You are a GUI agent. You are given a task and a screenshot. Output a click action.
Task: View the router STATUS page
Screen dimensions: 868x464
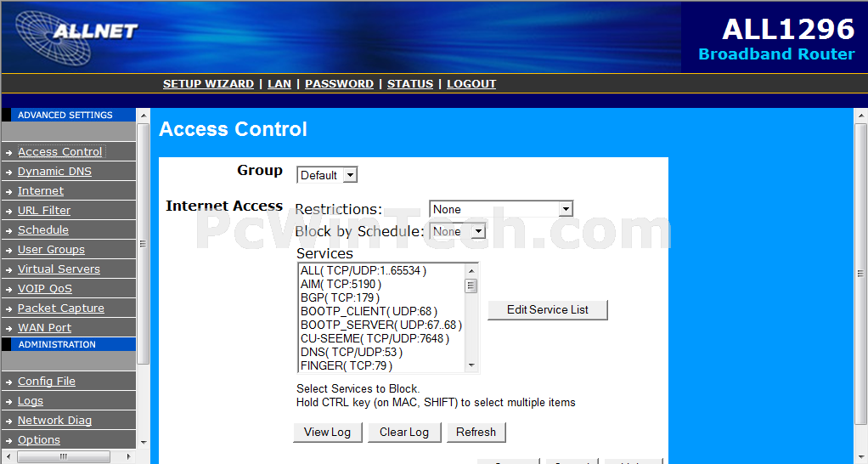tap(410, 83)
